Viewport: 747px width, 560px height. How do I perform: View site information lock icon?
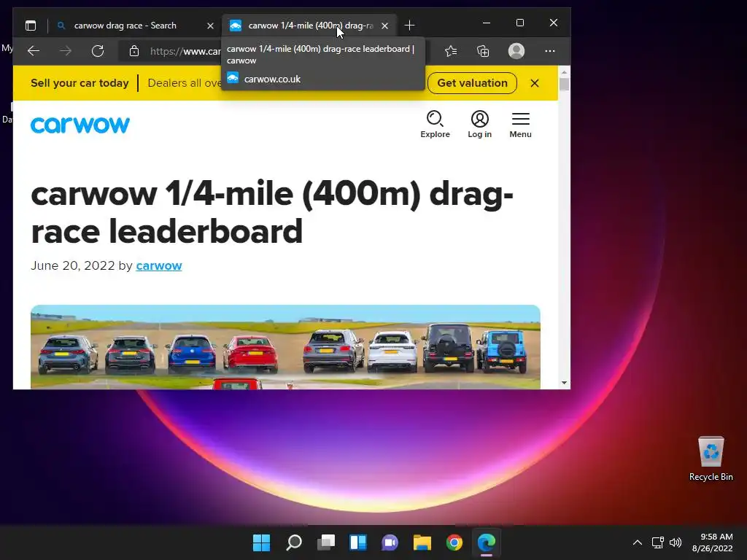tap(134, 51)
